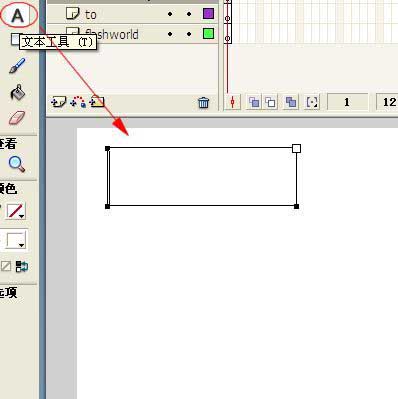Delete layer with trash icon
This screenshot has width=398, height=399.
click(x=203, y=102)
